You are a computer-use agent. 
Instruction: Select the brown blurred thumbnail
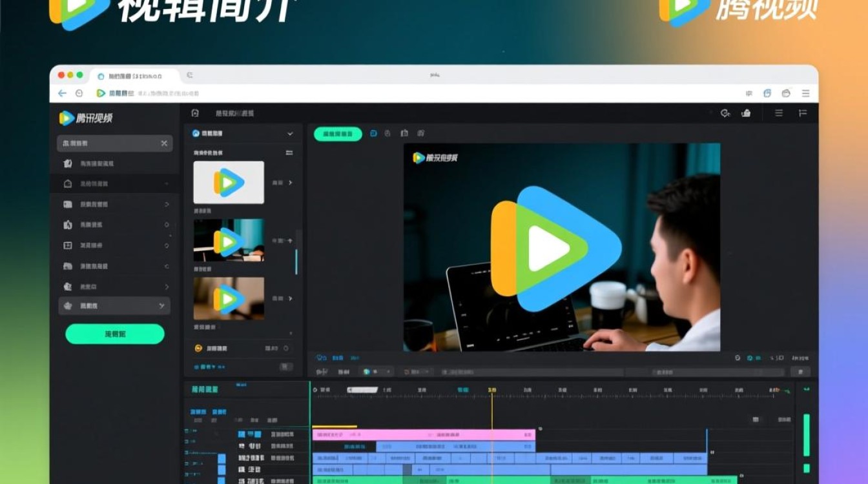(x=229, y=298)
